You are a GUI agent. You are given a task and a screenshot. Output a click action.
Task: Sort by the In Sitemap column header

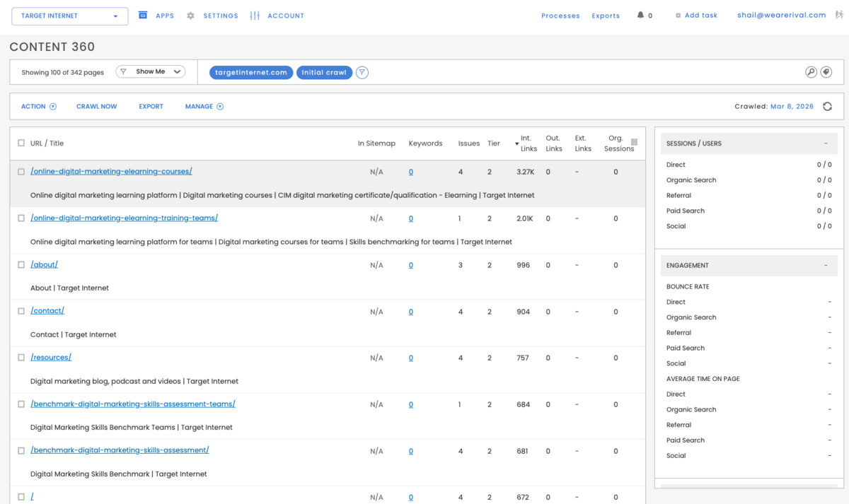(x=376, y=143)
